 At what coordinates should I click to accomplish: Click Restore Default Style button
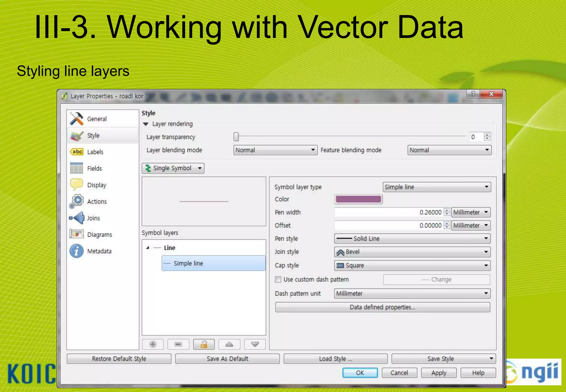(119, 359)
